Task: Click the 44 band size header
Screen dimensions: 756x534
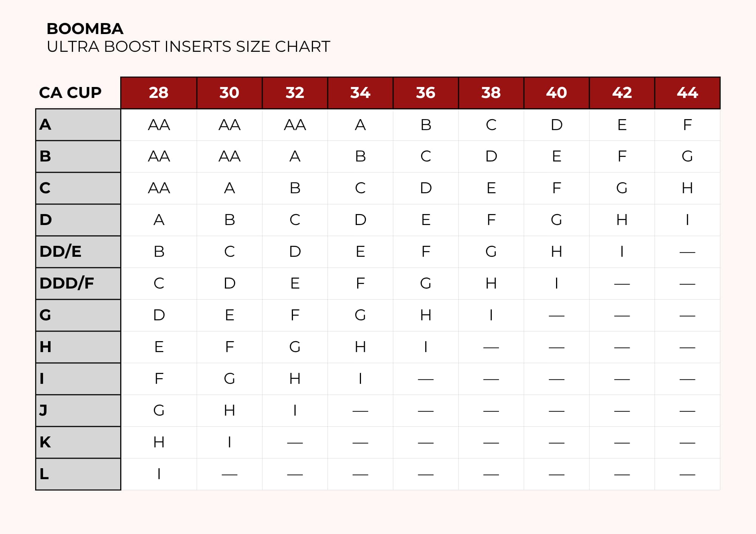Action: pos(688,93)
